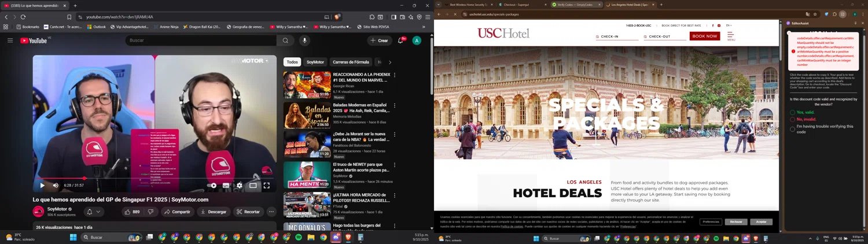
Task: Click the Recortar clip button
Action: [x=248, y=212]
